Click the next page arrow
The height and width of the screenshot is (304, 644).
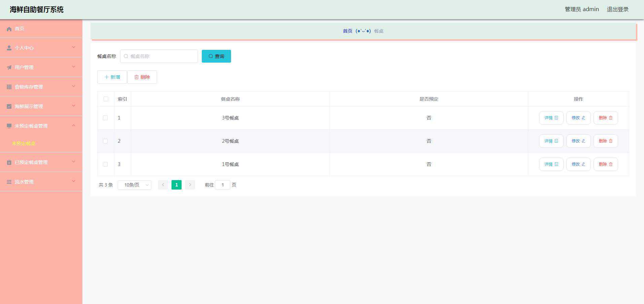pyautogui.click(x=190, y=185)
